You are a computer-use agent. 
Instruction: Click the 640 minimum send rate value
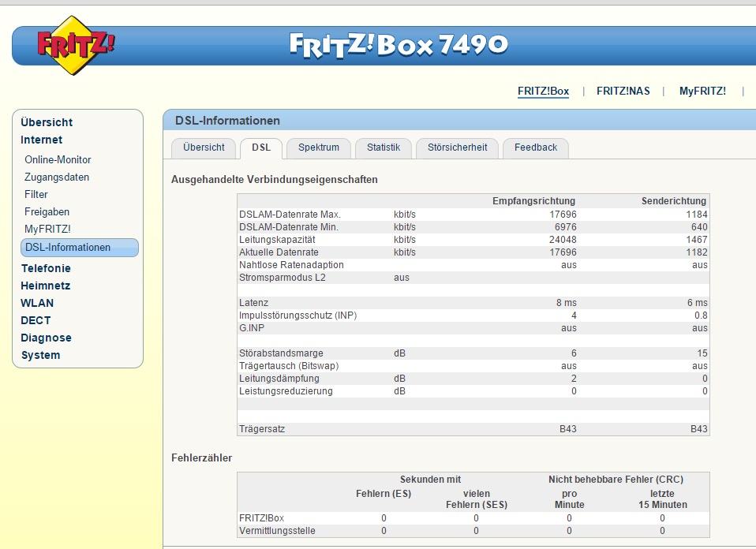pos(699,226)
